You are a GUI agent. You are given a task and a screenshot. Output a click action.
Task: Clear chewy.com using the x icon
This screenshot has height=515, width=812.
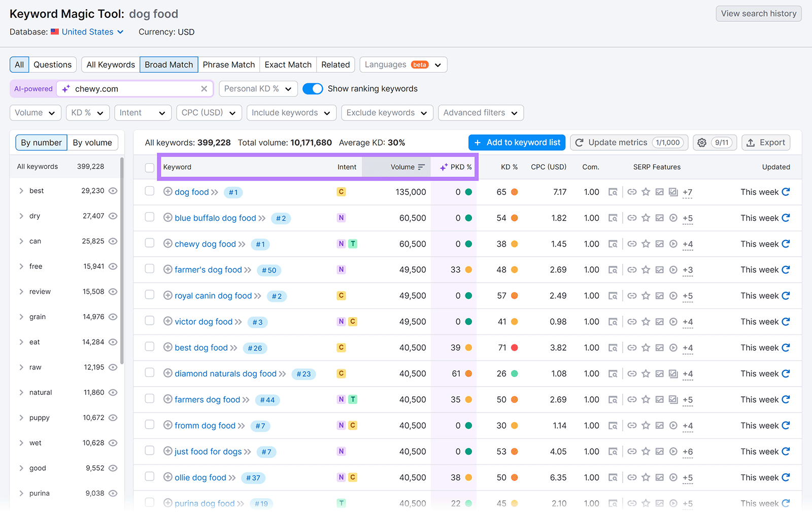tap(204, 88)
